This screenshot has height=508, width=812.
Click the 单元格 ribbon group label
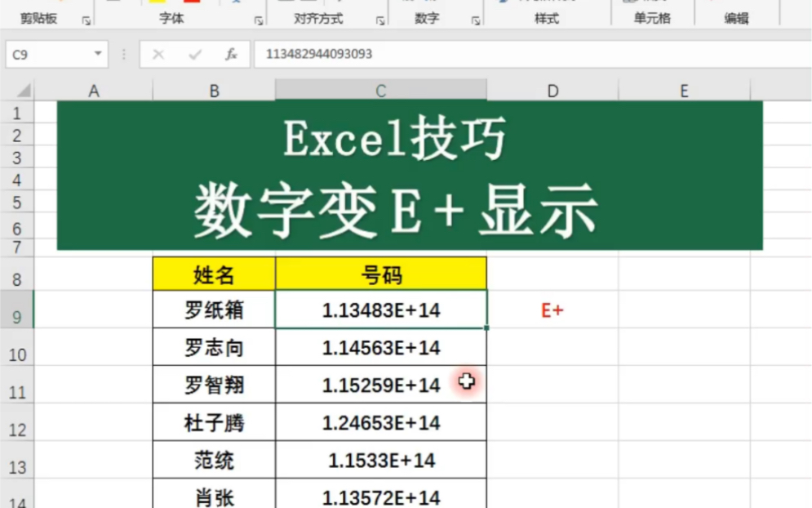click(652, 19)
